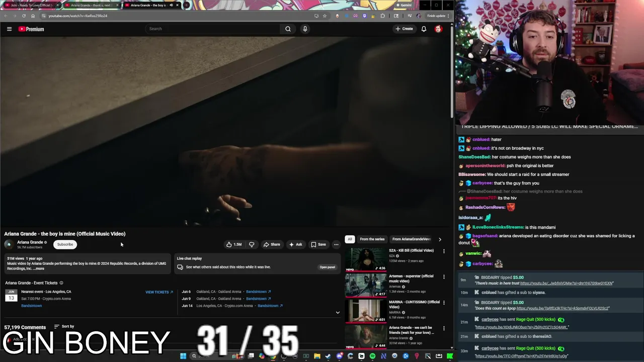Viewport: 644px width, 362px height.
Task: Start voice search with the microphone icon
Action: pyautogui.click(x=305, y=29)
